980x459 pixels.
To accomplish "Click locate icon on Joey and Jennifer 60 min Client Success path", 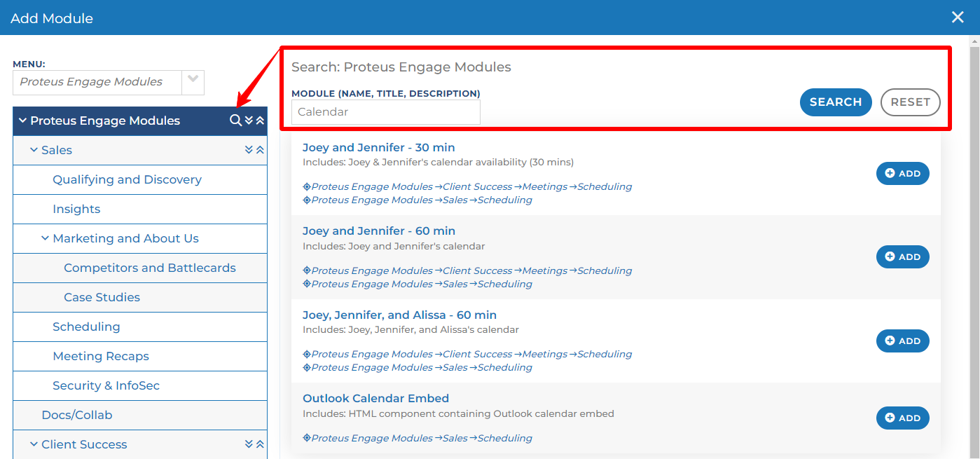I will (307, 271).
